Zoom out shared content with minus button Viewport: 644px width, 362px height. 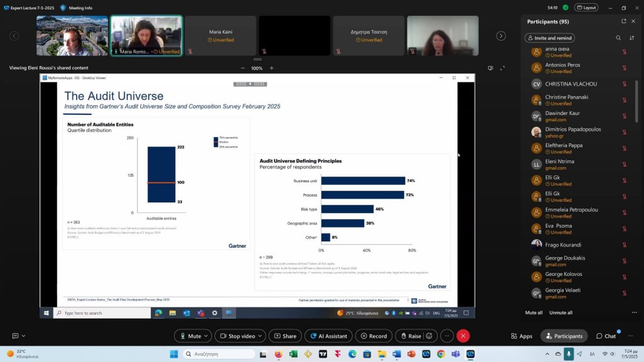click(243, 68)
